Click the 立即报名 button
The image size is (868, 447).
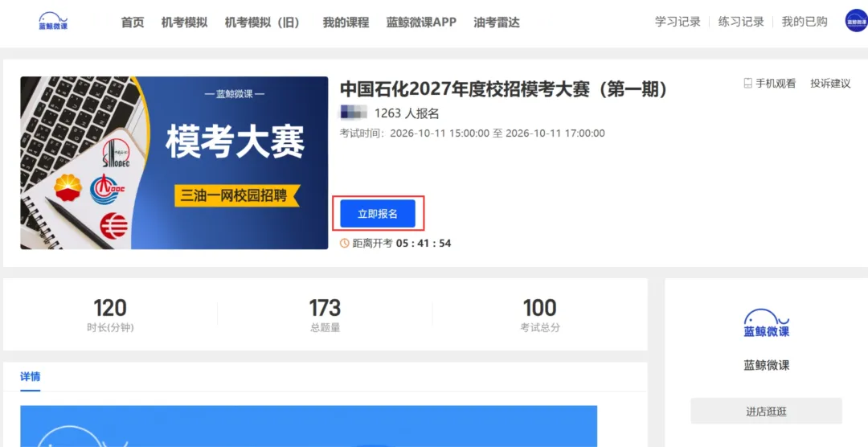tap(378, 214)
